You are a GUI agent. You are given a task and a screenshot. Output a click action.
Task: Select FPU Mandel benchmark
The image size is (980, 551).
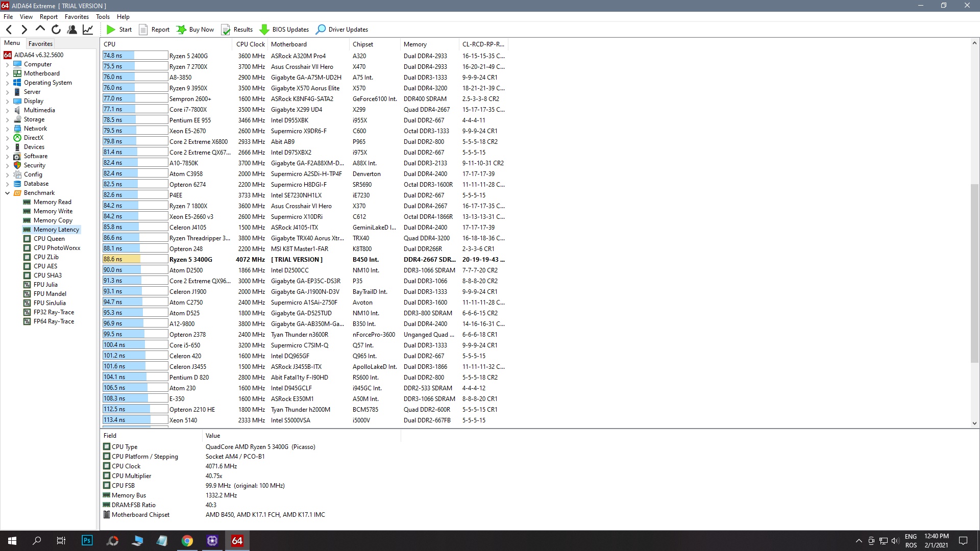[50, 294]
